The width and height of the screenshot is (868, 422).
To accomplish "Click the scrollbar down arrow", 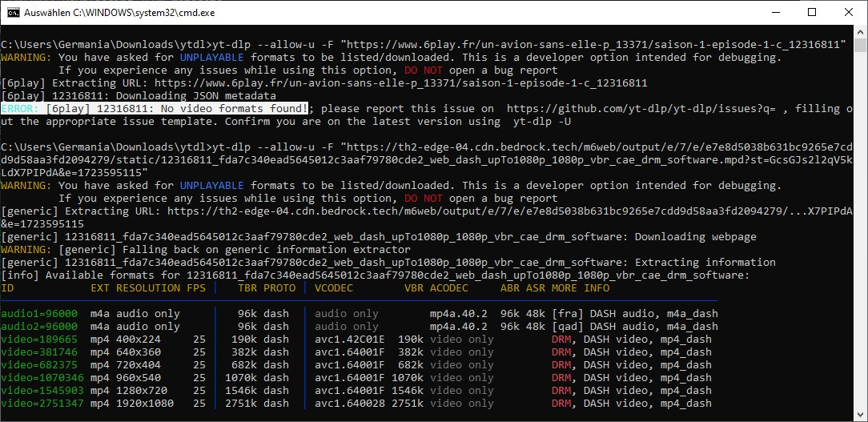I will pos(861,415).
